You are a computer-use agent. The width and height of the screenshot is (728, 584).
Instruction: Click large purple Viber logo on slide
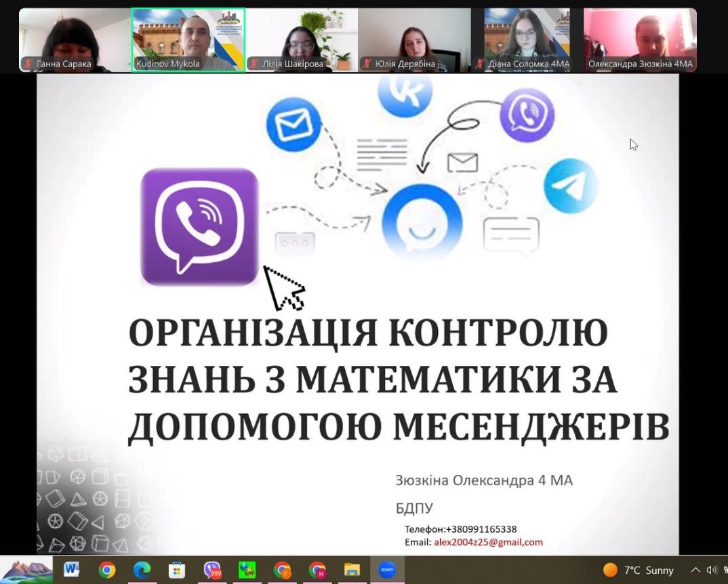[199, 226]
